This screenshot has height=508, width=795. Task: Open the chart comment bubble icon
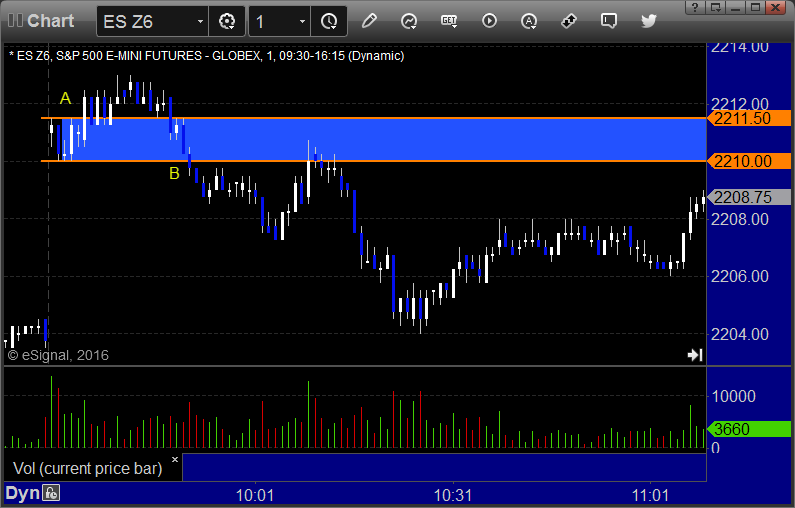[608, 21]
